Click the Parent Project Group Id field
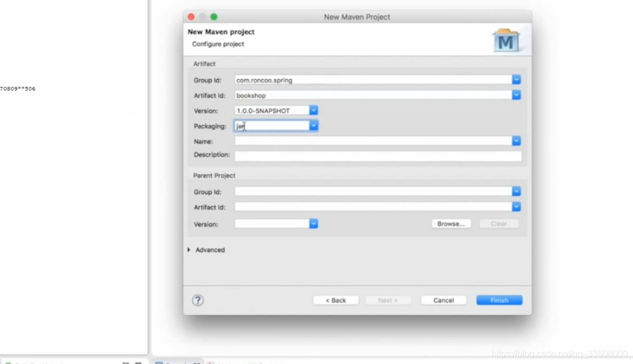Screen dimensions: 633x364 [x=373, y=191]
